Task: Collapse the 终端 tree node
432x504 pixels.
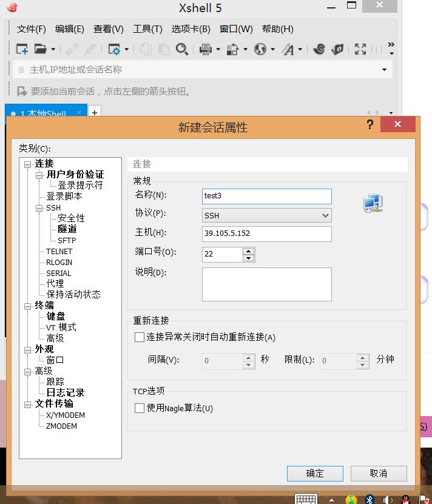Action: pyautogui.click(x=28, y=306)
